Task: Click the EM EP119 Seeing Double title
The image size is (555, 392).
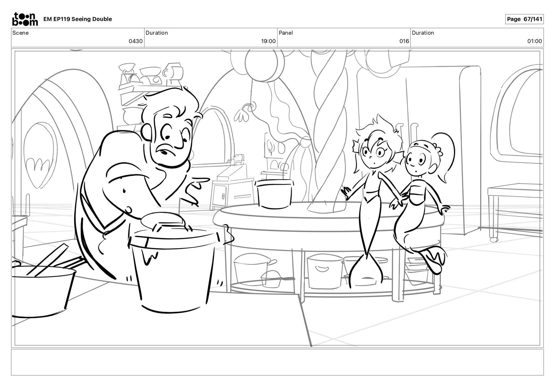Action: tap(77, 19)
